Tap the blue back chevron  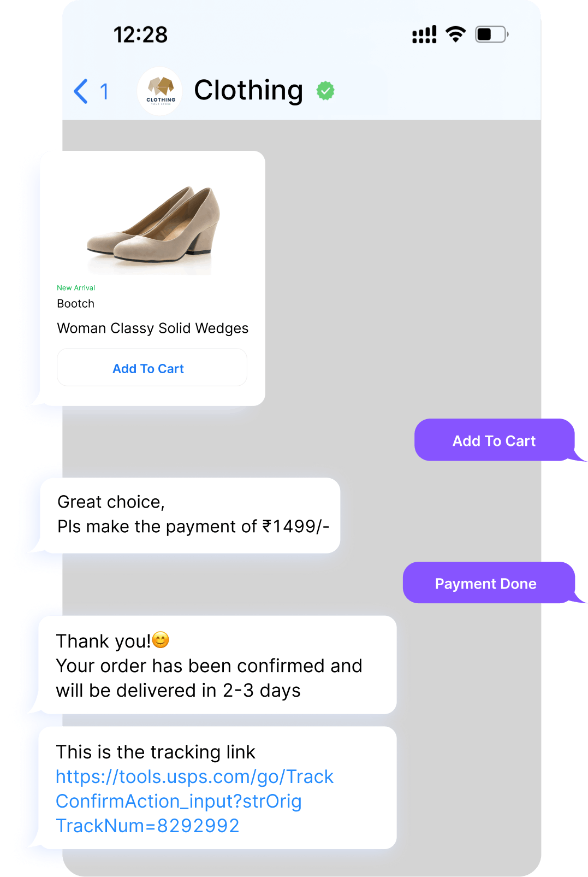coord(81,91)
